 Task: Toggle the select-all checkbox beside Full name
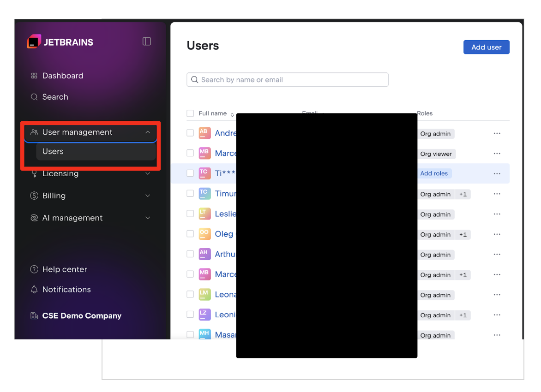[190, 113]
